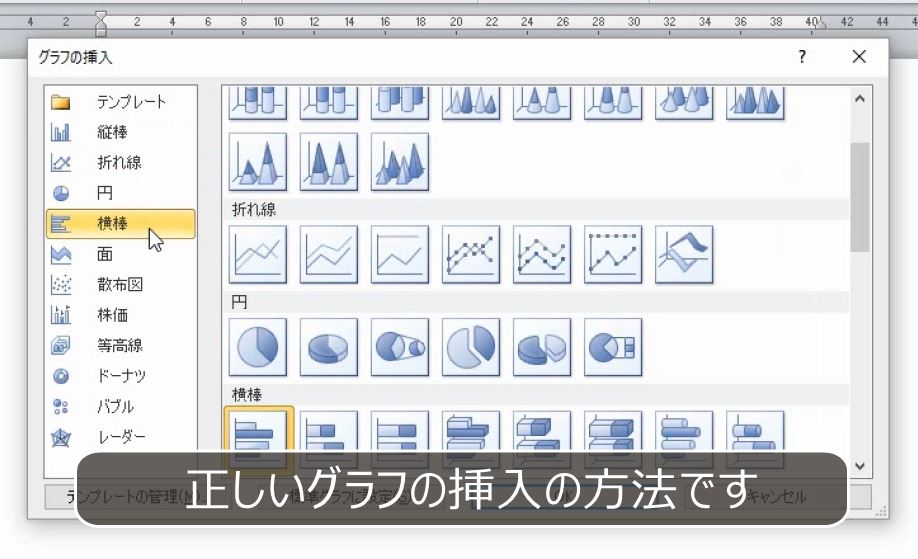
Task: Choose the 3-D pyramid chart in second row
Action: click(x=400, y=162)
